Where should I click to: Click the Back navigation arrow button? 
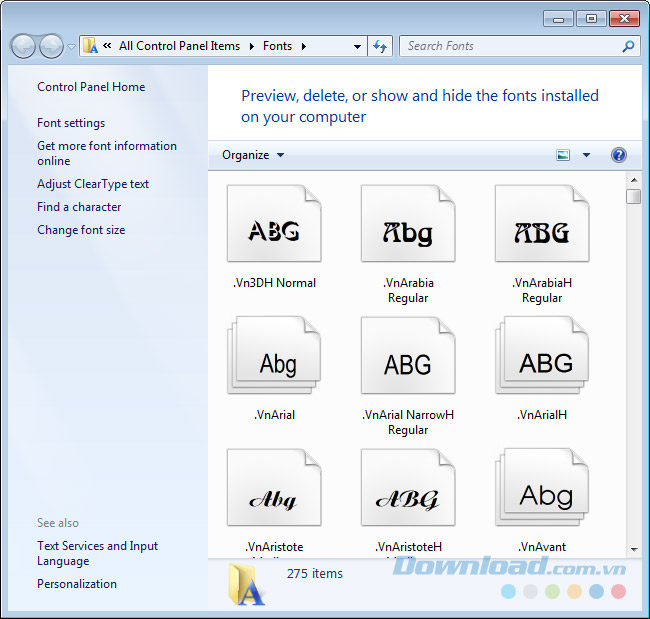coord(23,46)
